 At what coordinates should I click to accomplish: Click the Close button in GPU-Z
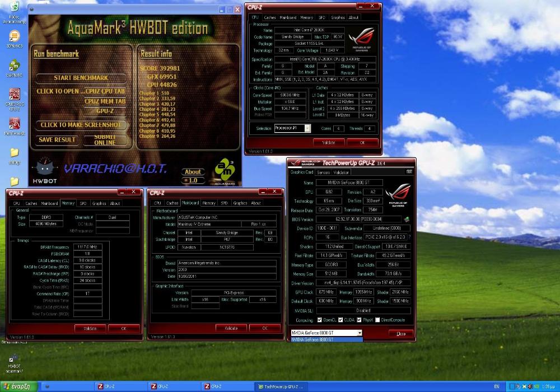(x=401, y=334)
